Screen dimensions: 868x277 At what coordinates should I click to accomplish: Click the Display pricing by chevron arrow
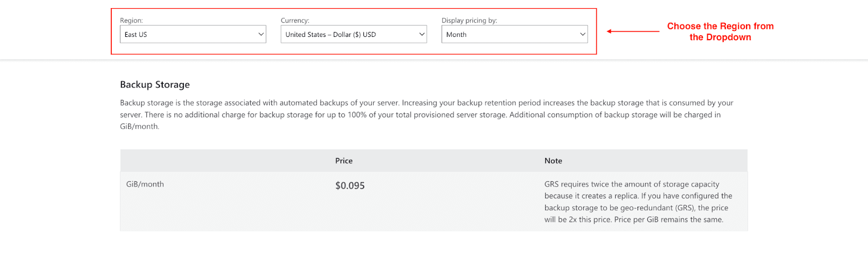point(583,34)
